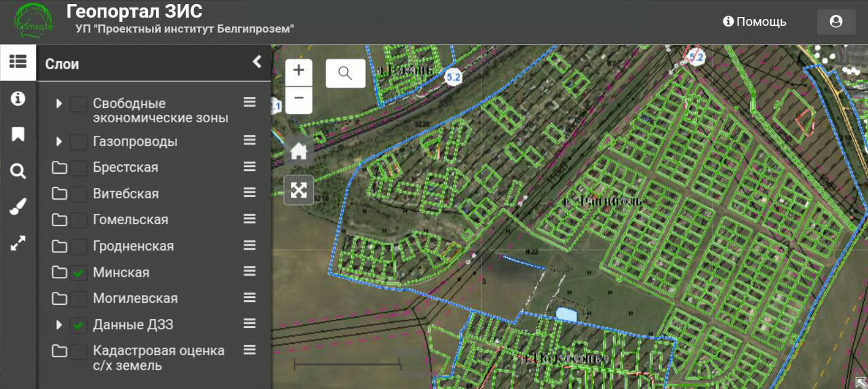Open the user account button
Image resolution: width=868 pixels, height=389 pixels.
(835, 22)
